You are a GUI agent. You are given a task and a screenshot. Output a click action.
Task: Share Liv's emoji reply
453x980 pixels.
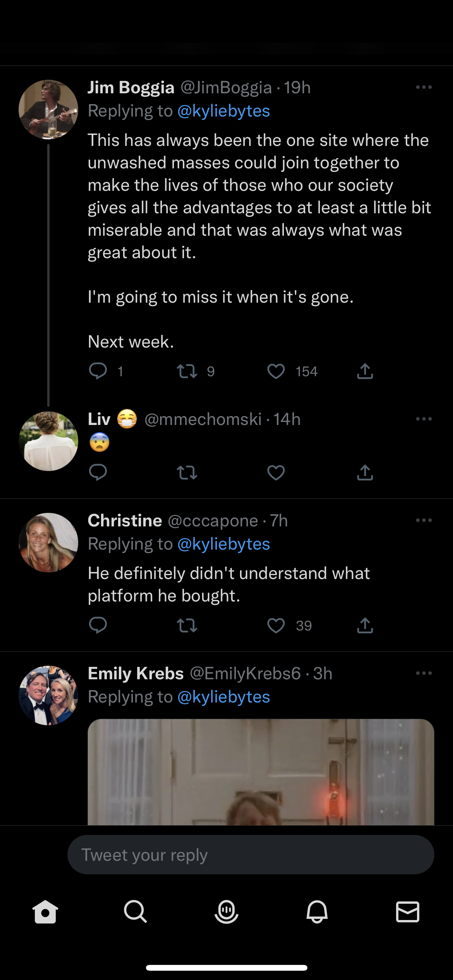365,473
